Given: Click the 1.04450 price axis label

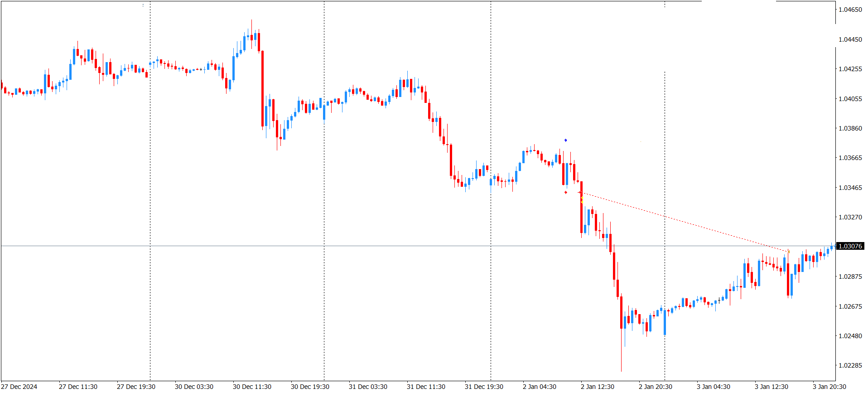Looking at the screenshot, I should [x=850, y=39].
